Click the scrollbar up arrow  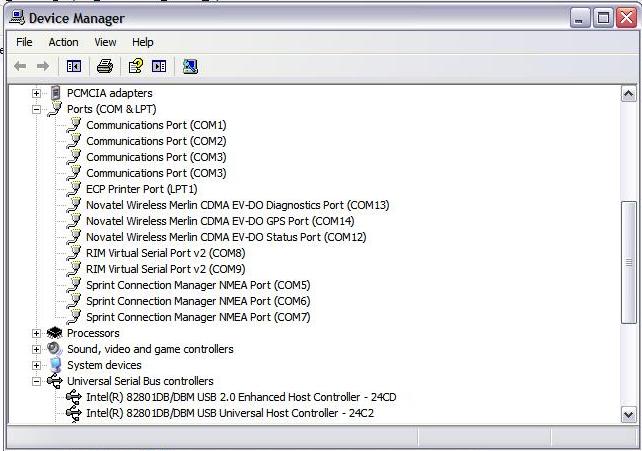click(628, 94)
